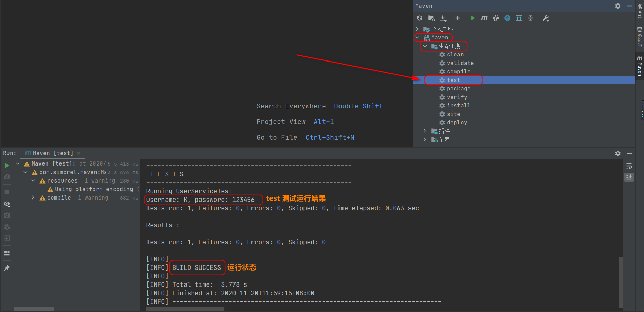
Task: Click 'username: K, password: 123456' output
Action: click(x=200, y=200)
